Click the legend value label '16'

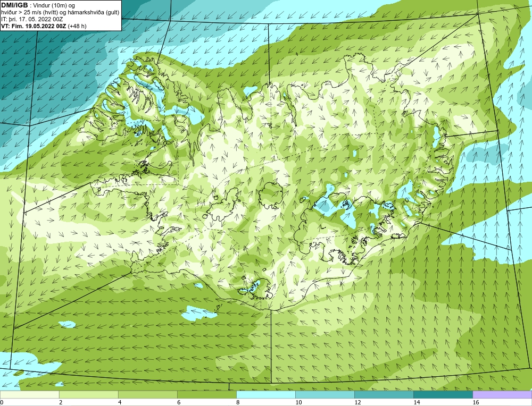(x=476, y=402)
